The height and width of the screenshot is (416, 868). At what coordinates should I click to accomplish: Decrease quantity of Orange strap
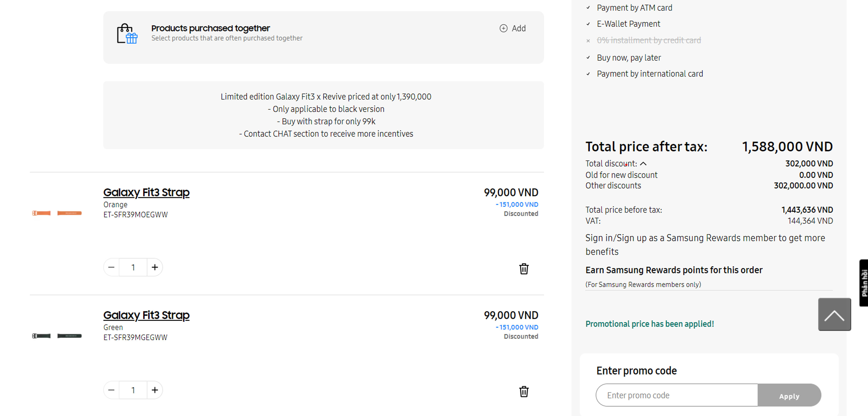(x=111, y=267)
